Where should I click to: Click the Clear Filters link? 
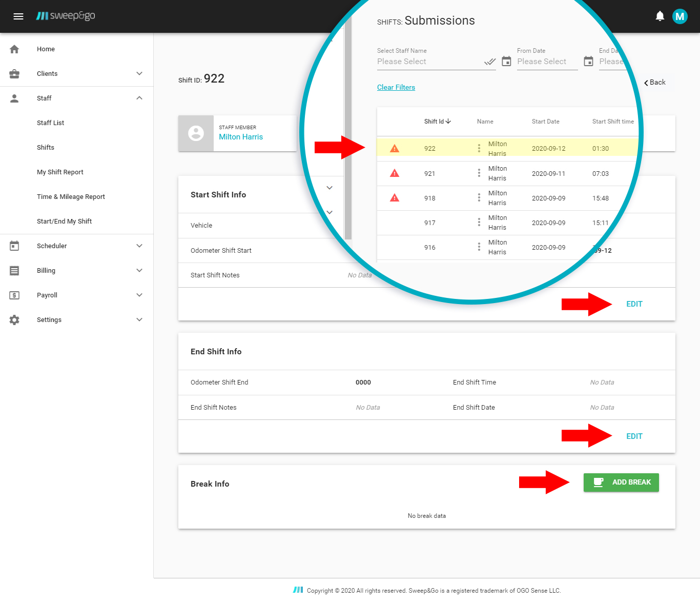point(396,88)
